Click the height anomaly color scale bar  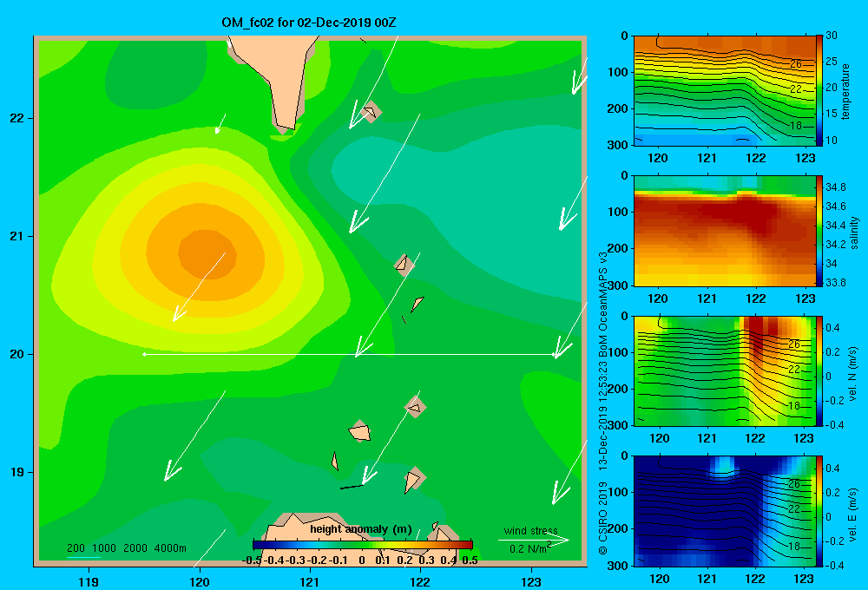(x=363, y=545)
